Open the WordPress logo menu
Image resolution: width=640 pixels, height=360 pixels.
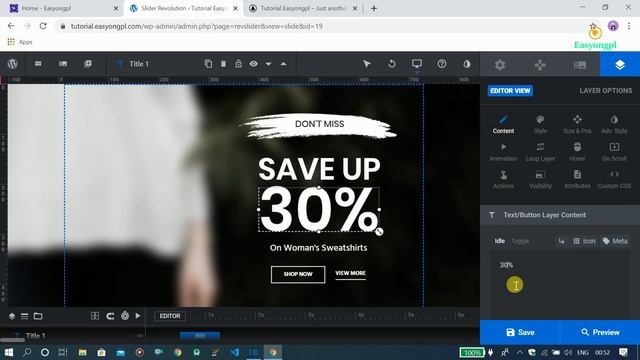point(13,64)
